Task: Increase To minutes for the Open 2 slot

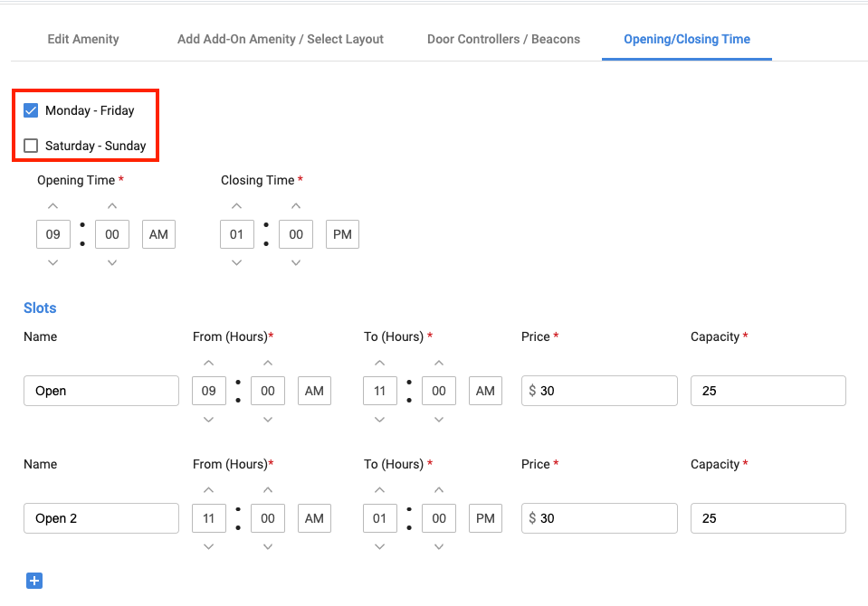Action: point(439,490)
